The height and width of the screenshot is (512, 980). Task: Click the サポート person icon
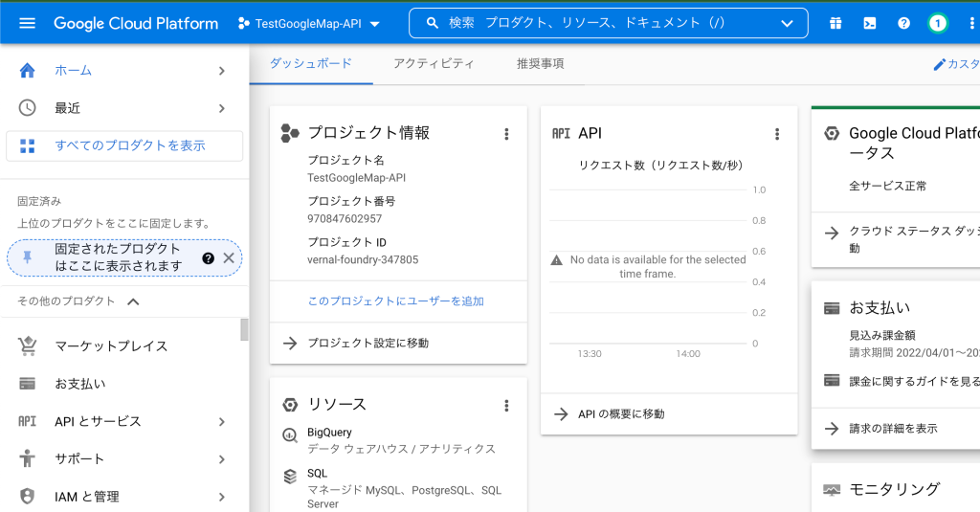point(27,458)
